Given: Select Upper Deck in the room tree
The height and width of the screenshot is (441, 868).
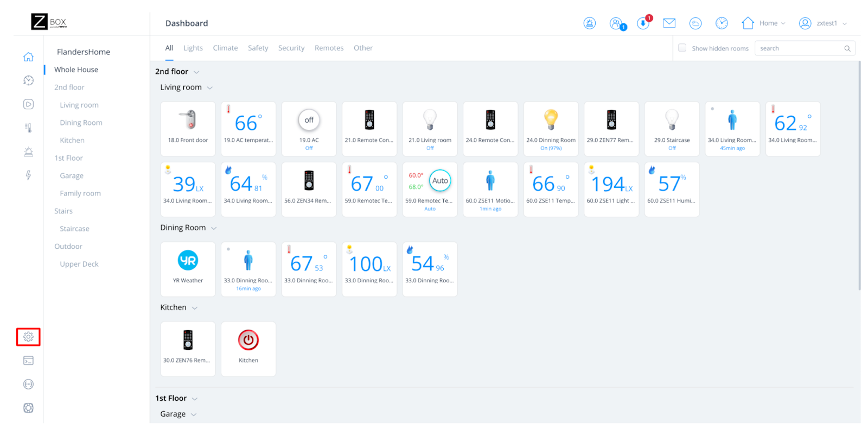Looking at the screenshot, I should tap(79, 264).
